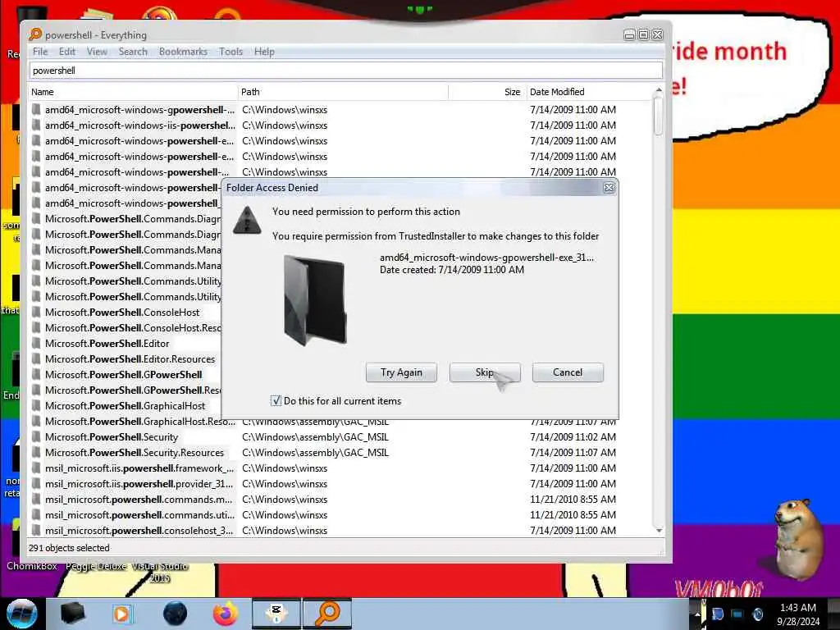Open the Edit menu in Everything
Viewport: 840px width, 630px height.
[x=67, y=52]
